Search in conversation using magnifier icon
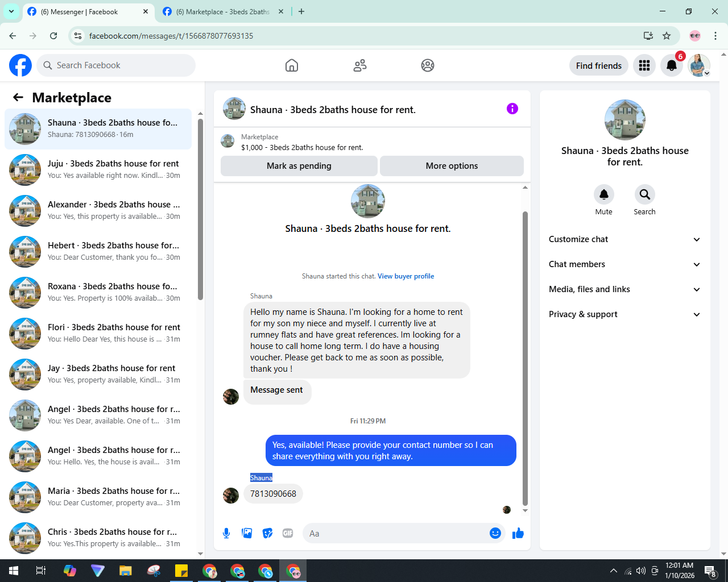The image size is (728, 582). click(x=644, y=194)
